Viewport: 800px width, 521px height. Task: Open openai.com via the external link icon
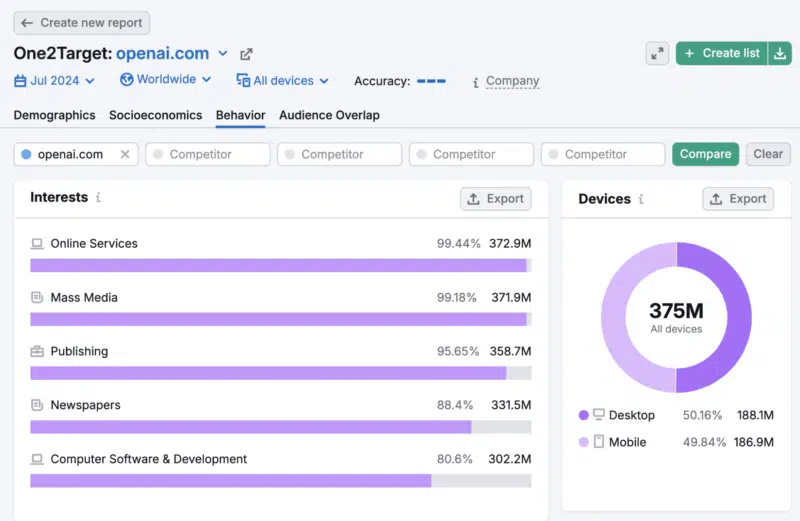(246, 54)
